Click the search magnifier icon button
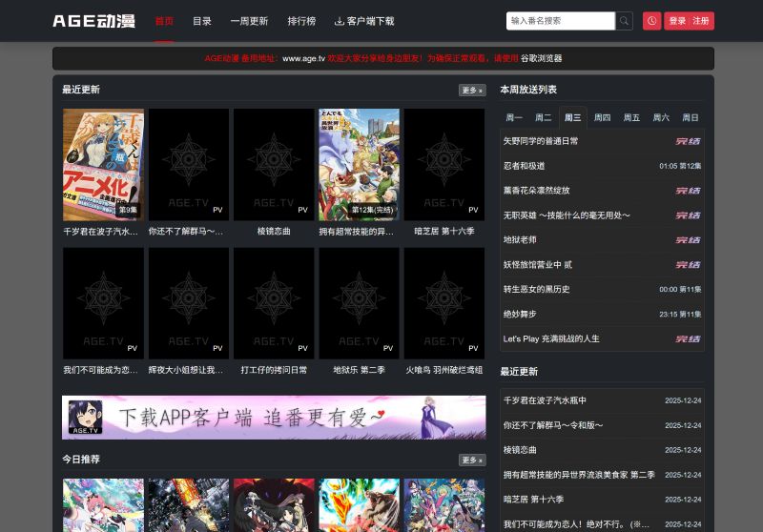This screenshot has width=763, height=532. pos(624,21)
